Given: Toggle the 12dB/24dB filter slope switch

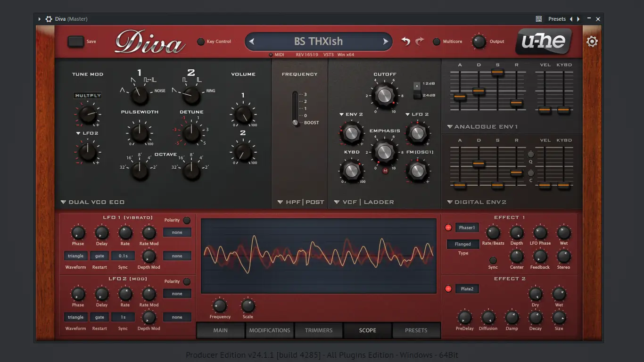Looking at the screenshot, I should click(417, 90).
